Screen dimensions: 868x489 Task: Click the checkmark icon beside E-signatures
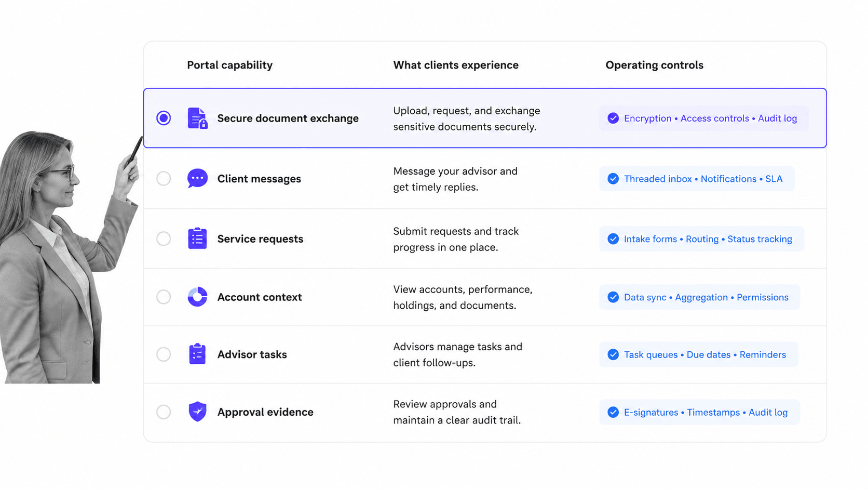click(x=613, y=412)
